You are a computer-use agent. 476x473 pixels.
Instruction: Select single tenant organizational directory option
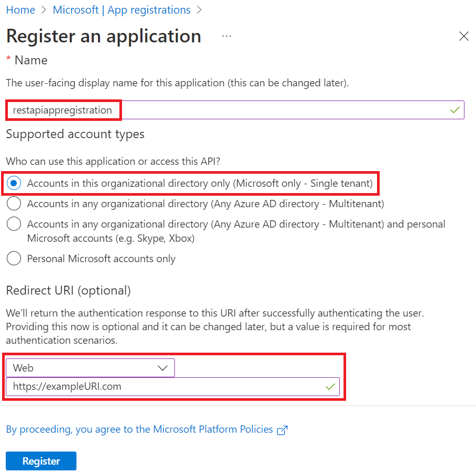[14, 183]
